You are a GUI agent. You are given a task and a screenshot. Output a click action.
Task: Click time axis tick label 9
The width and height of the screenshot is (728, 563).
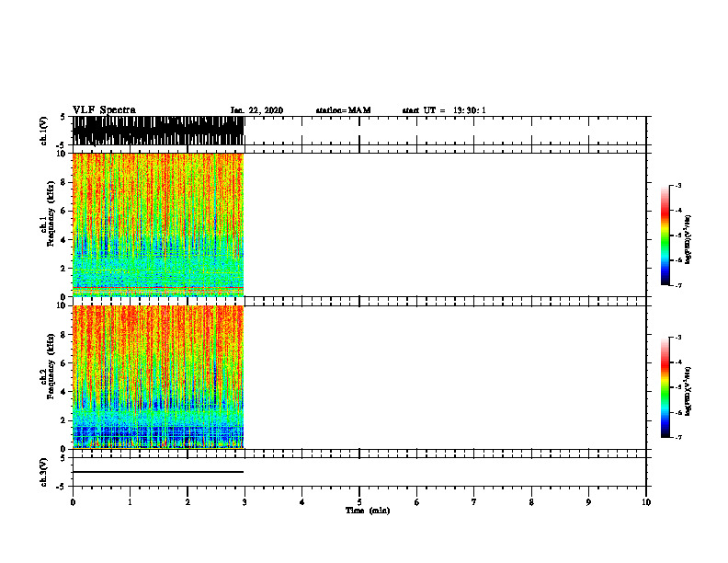(588, 502)
